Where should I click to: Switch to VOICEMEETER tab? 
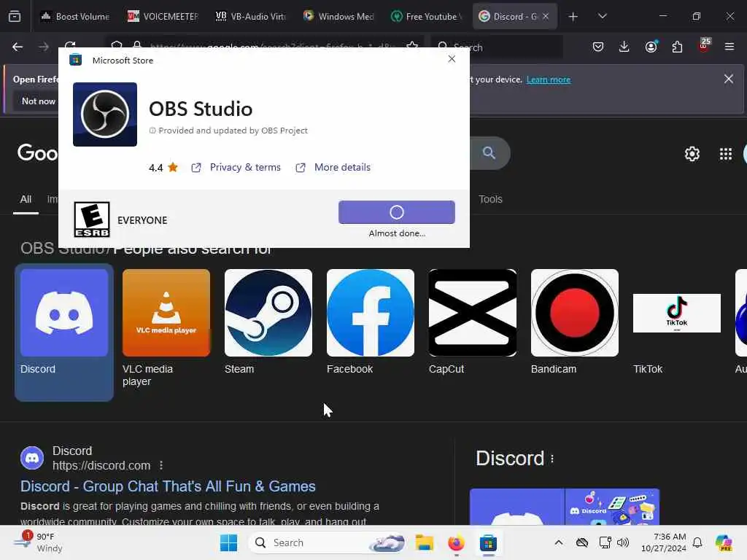point(163,16)
